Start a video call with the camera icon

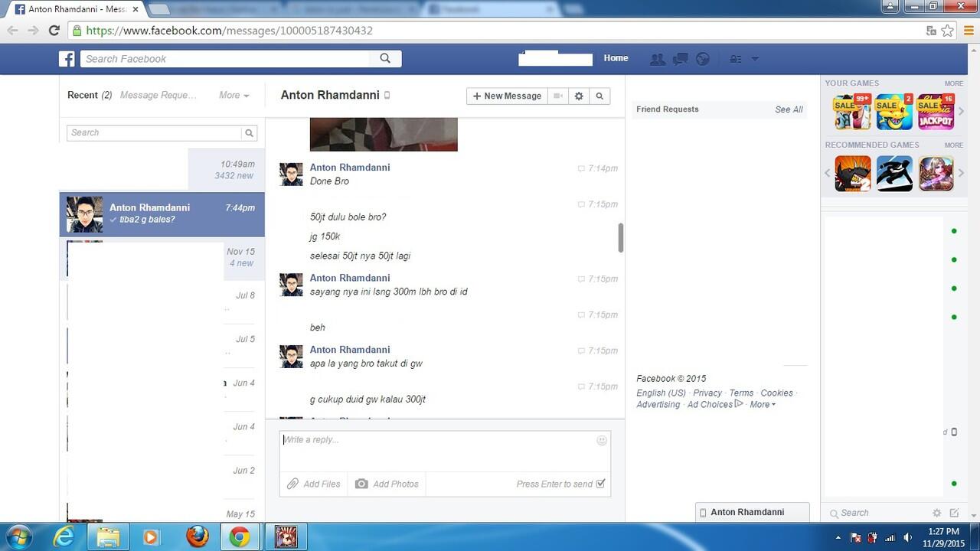pyautogui.click(x=558, y=96)
